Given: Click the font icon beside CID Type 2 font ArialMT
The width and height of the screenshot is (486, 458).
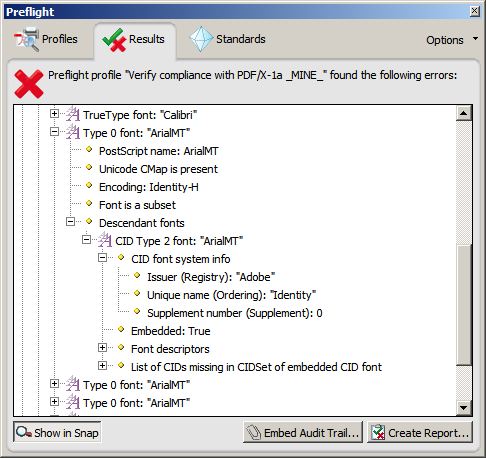Looking at the screenshot, I should click(x=105, y=241).
